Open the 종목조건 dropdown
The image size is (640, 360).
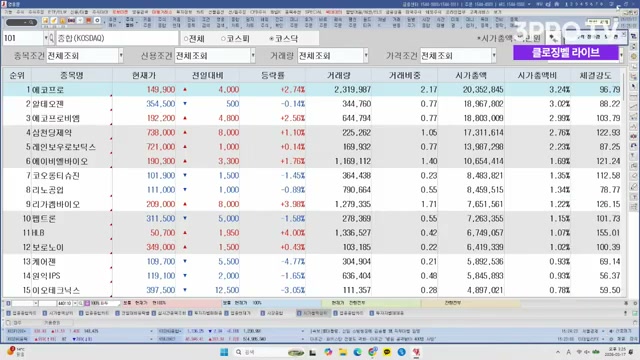(x=121, y=56)
